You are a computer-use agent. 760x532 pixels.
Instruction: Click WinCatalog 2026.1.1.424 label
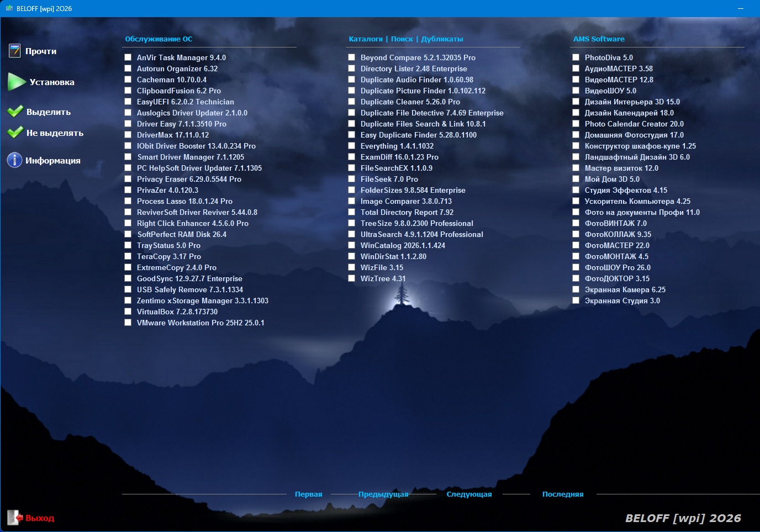(403, 245)
